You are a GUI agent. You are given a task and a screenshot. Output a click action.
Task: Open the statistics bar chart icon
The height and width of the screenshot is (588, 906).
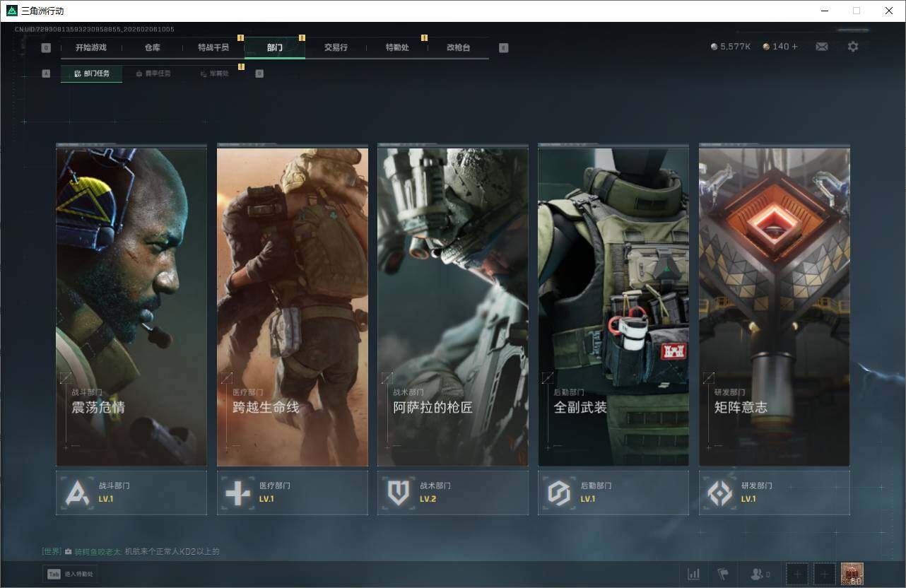tap(693, 575)
